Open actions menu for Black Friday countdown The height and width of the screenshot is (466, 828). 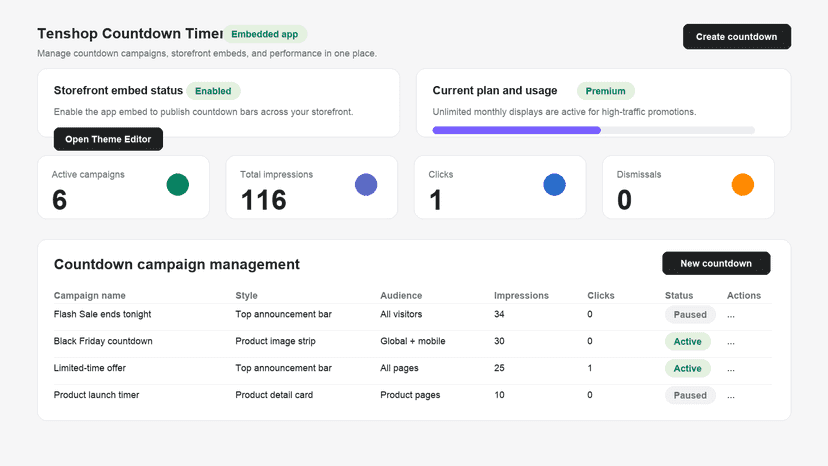731,342
